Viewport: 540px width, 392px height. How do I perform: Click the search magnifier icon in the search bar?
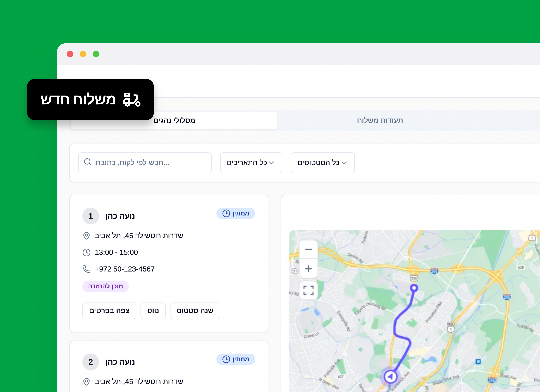click(87, 162)
